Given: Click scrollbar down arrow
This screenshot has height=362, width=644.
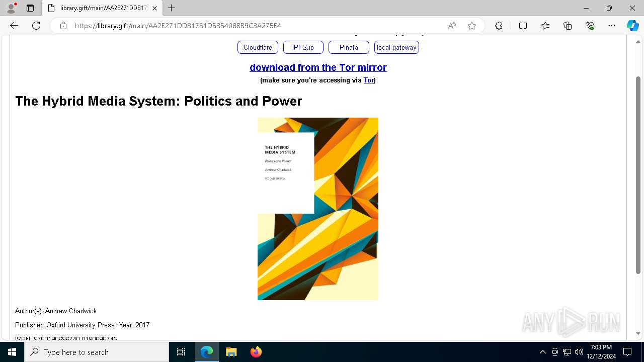Looking at the screenshot, I should coord(638,333).
